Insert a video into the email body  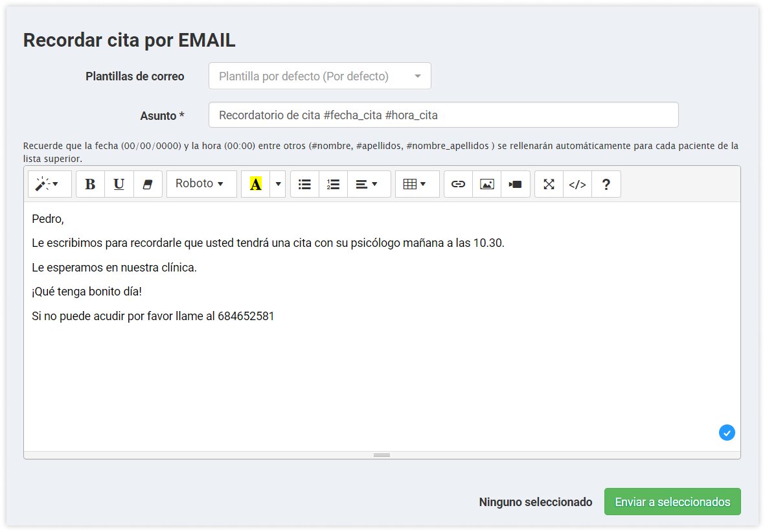pos(515,184)
